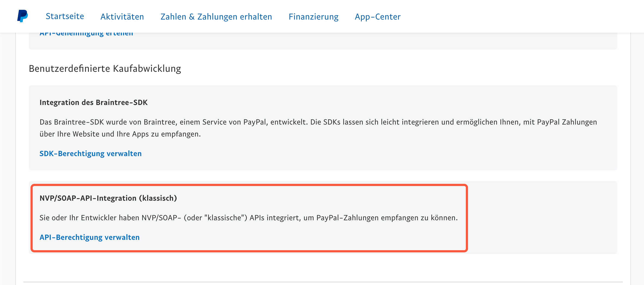The height and width of the screenshot is (285, 644).
Task: Open the Startseite navigation item
Action: point(65,16)
